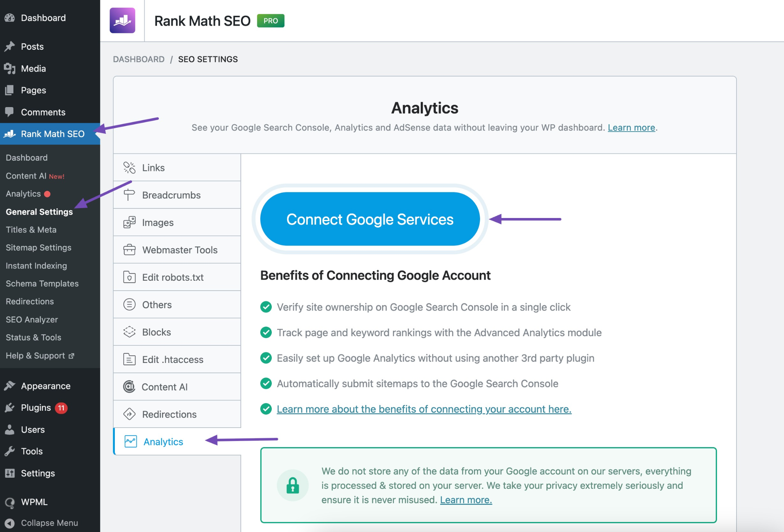
Task: Select the Links chain icon
Action: click(129, 167)
